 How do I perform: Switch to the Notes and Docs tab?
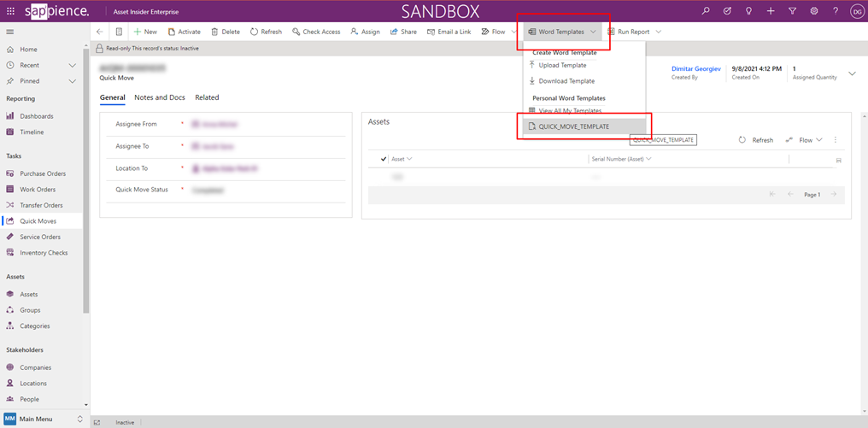pos(160,97)
